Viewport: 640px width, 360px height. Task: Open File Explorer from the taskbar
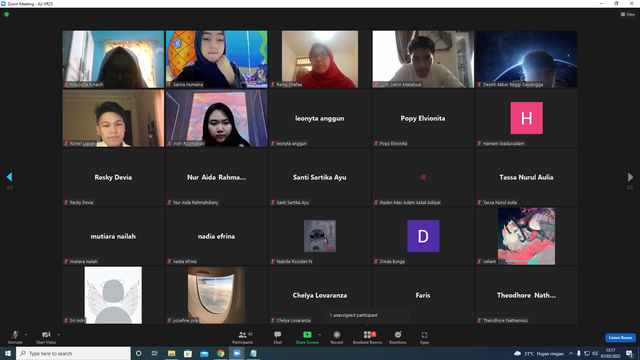(171, 353)
